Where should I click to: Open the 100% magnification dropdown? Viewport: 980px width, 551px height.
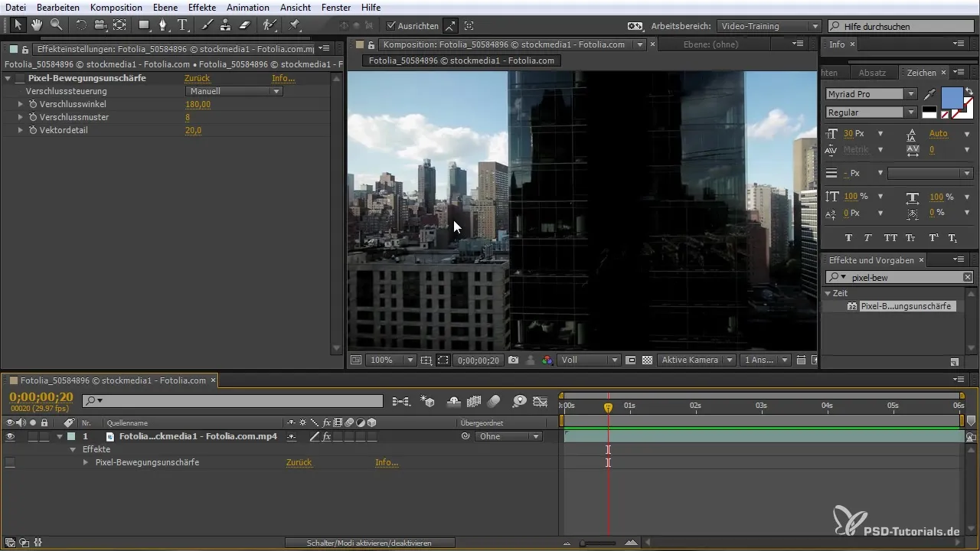pos(390,360)
